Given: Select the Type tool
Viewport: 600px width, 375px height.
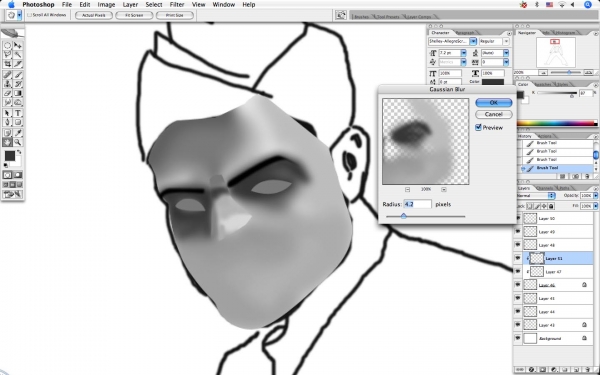Looking at the screenshot, I should coord(18,113).
